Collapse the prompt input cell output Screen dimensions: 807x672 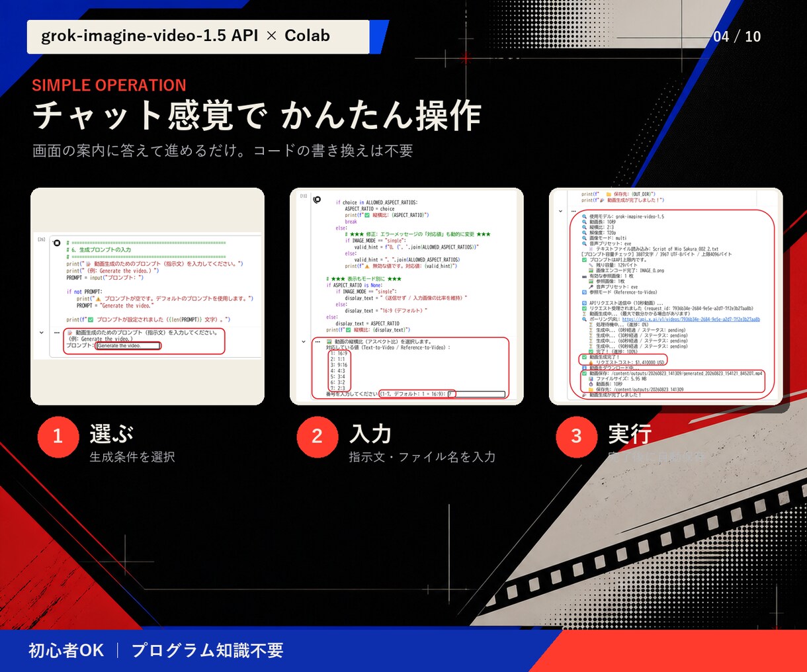point(42,333)
